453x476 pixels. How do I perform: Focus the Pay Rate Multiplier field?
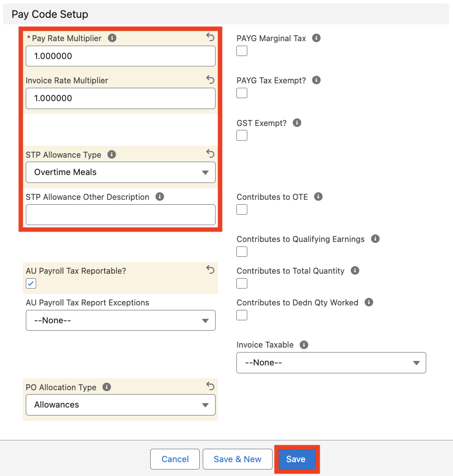pos(120,56)
